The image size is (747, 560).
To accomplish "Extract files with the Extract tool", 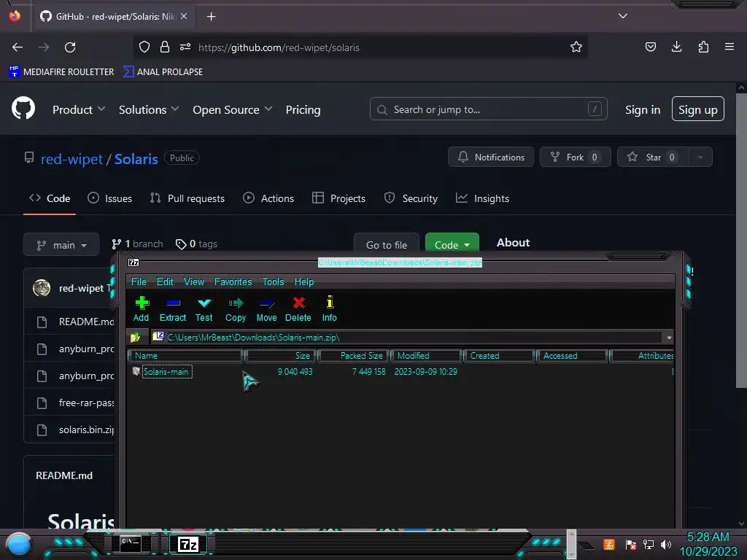I will click(172, 308).
